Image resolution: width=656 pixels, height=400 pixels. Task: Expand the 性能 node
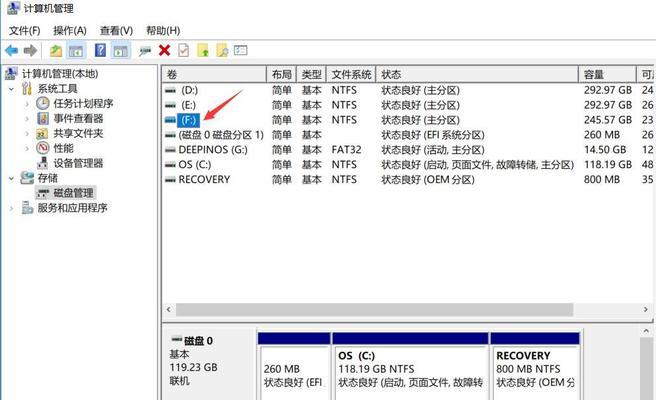[x=27, y=149]
